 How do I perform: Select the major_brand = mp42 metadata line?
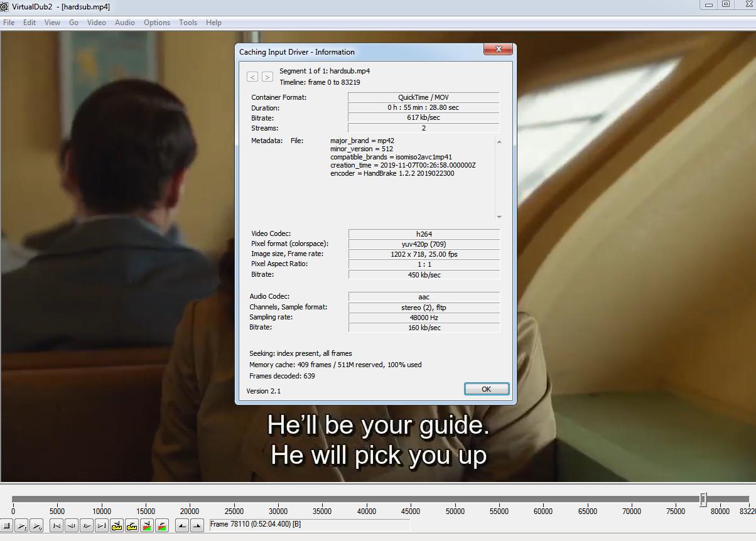(x=362, y=141)
